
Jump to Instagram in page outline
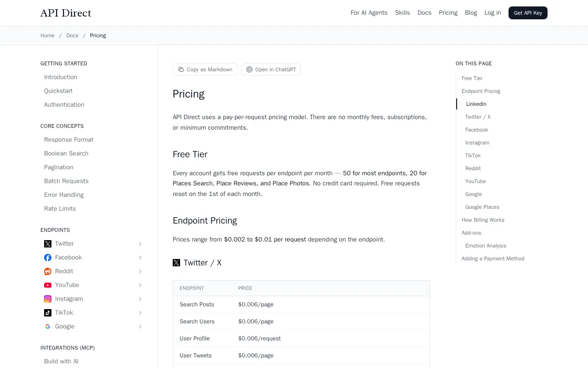477,143
